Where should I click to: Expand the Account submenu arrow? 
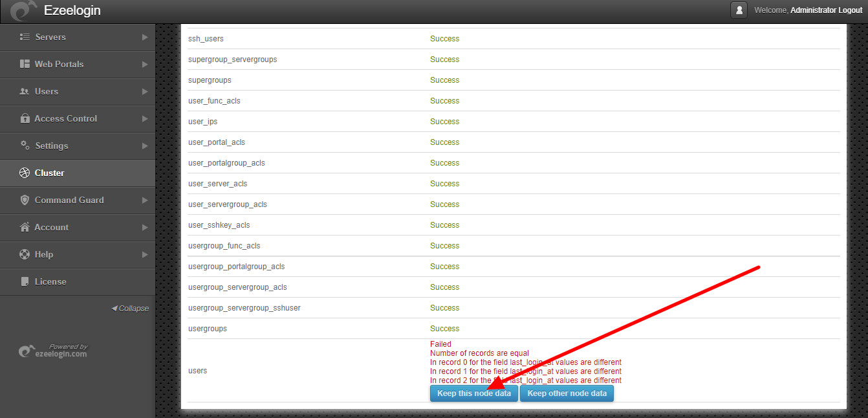(x=145, y=228)
